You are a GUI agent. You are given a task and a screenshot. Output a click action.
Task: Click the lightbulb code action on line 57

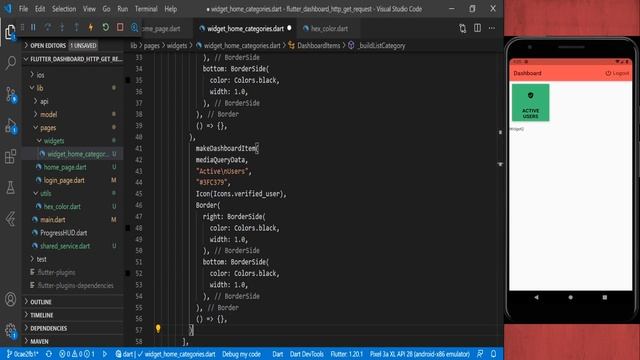pyautogui.click(x=158, y=328)
